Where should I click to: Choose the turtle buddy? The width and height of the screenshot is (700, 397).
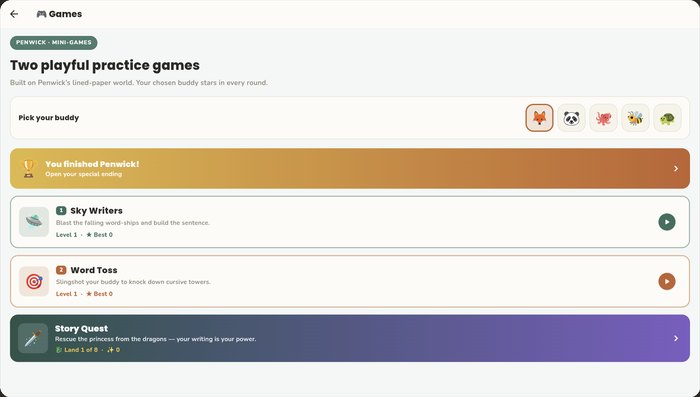click(667, 118)
